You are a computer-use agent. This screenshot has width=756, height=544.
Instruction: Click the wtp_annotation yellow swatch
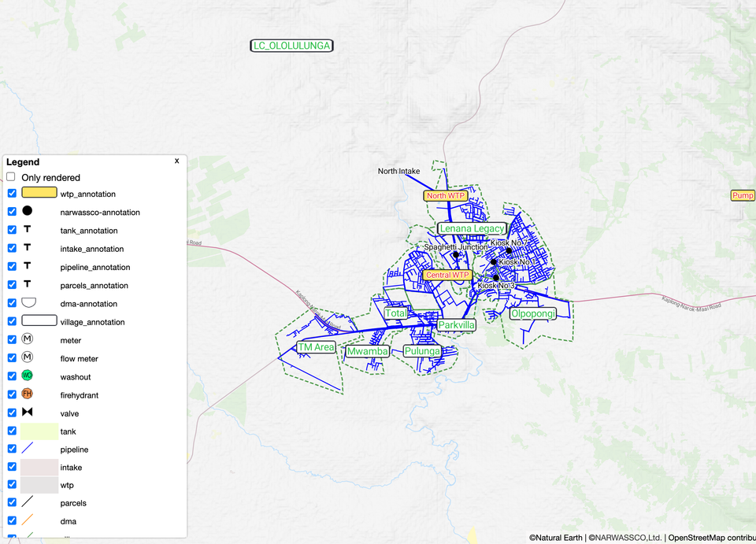(39, 192)
